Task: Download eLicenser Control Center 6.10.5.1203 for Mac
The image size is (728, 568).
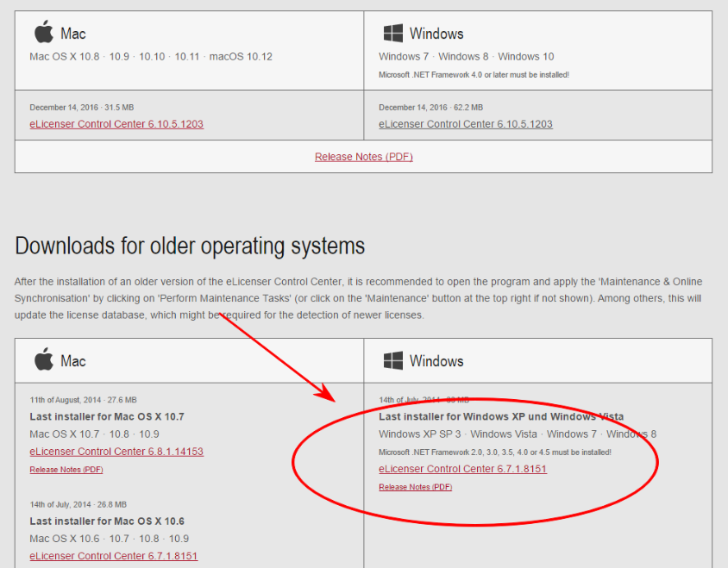Action: coord(116,124)
